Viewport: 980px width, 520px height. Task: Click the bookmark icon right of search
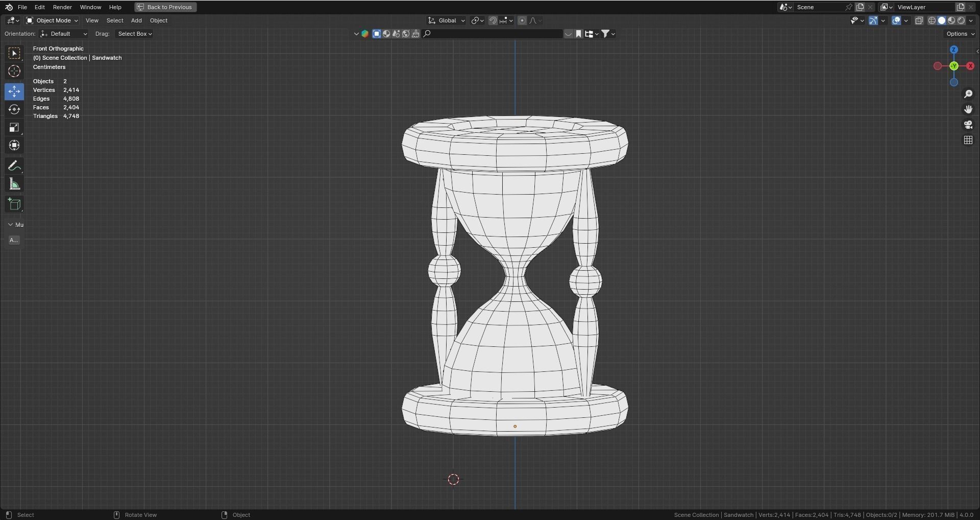578,34
